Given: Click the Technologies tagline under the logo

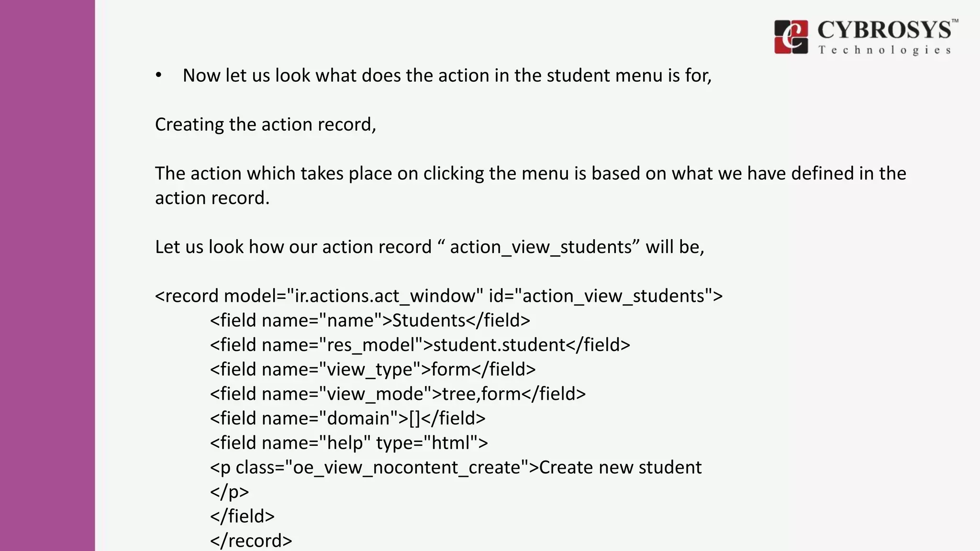Looking at the screenshot, I should click(x=884, y=50).
